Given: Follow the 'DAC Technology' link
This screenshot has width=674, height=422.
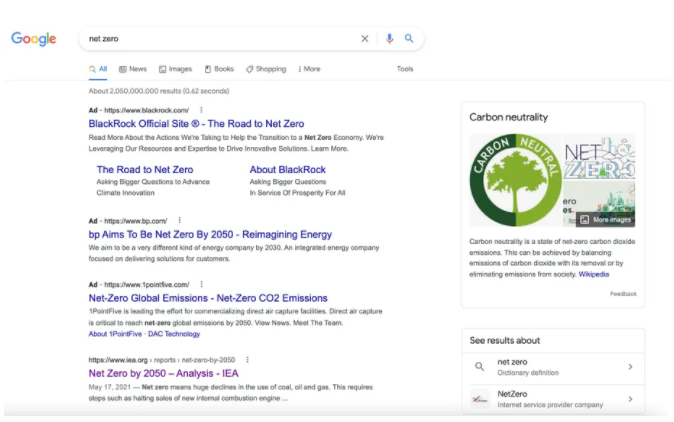Looking at the screenshot, I should pos(174,334).
